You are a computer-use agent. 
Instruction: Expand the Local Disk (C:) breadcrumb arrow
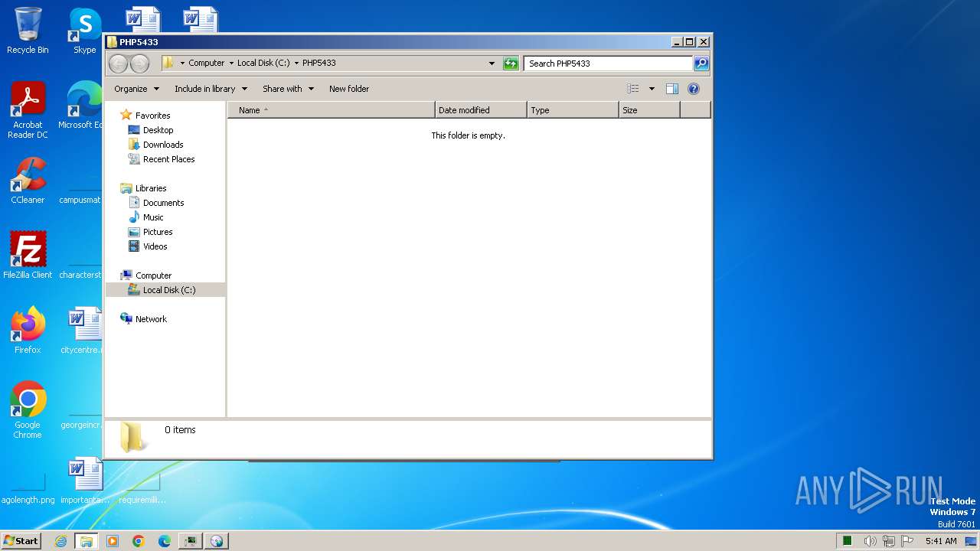click(x=296, y=64)
